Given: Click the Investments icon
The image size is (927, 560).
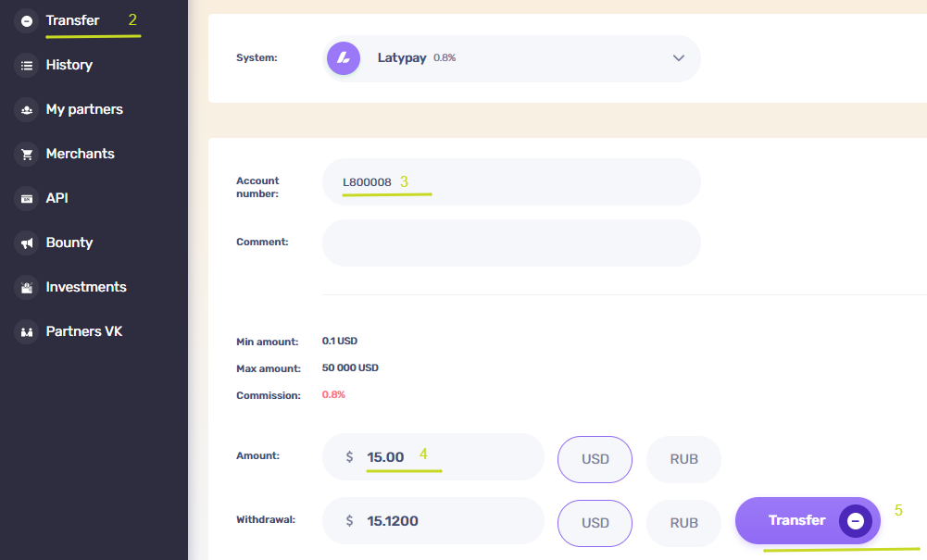Looking at the screenshot, I should [27, 287].
